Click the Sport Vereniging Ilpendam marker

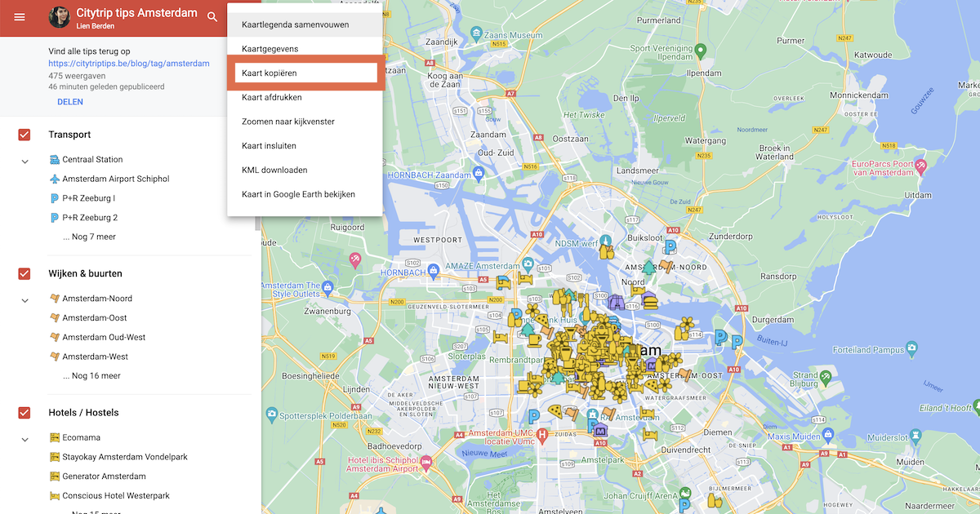pos(700,51)
